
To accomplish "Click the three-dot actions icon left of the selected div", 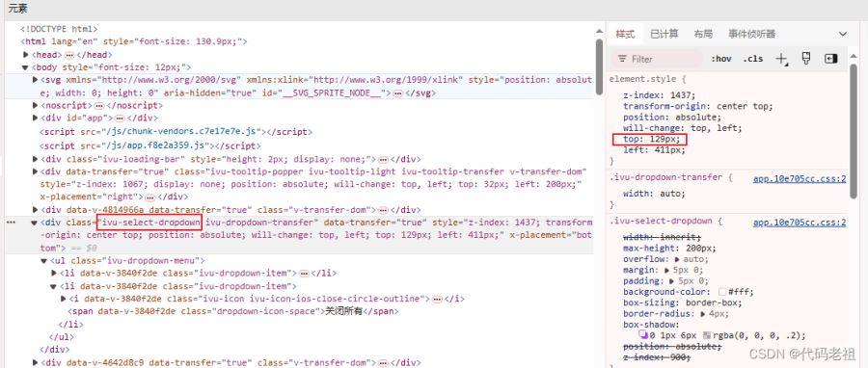I will point(11,223).
